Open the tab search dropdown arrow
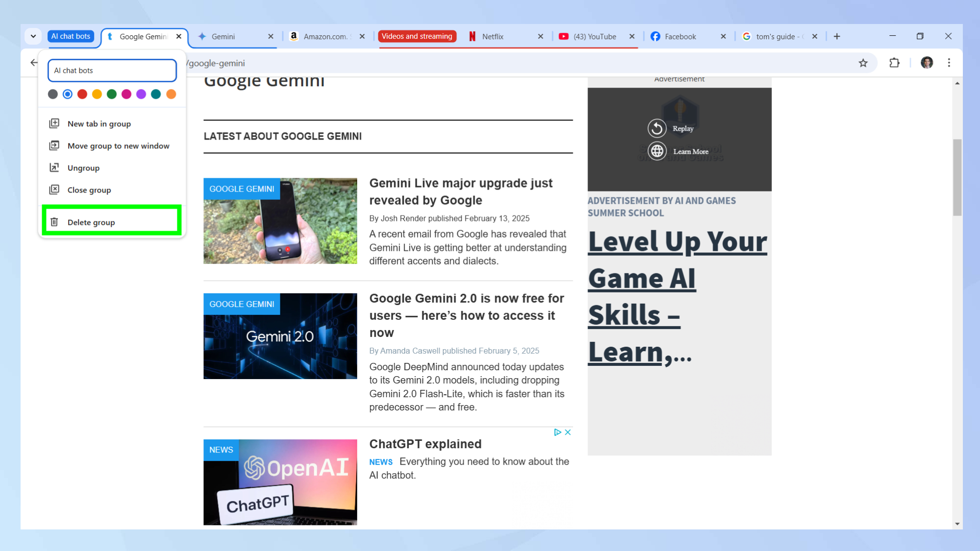 pyautogui.click(x=33, y=36)
